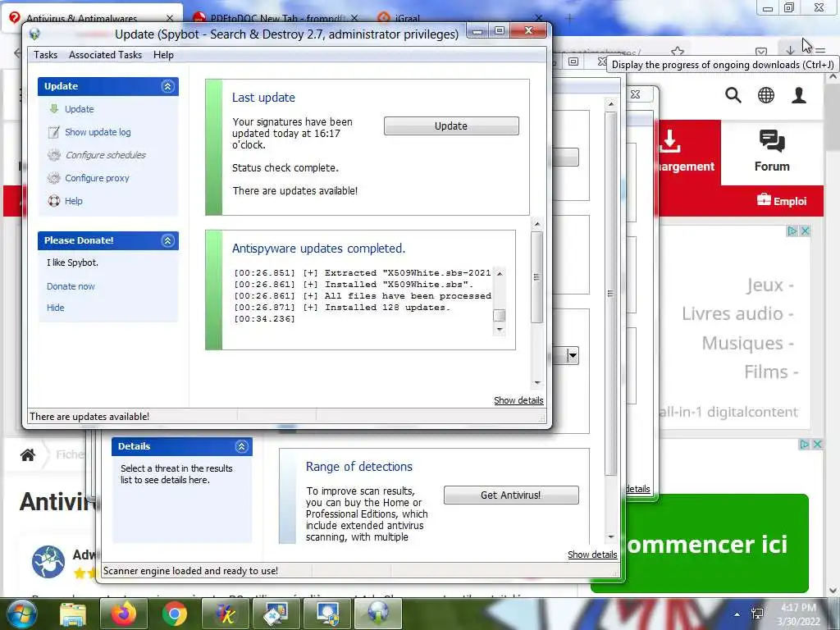Click the green Commencer ici button
This screenshot has width=840, height=630.
[699, 543]
